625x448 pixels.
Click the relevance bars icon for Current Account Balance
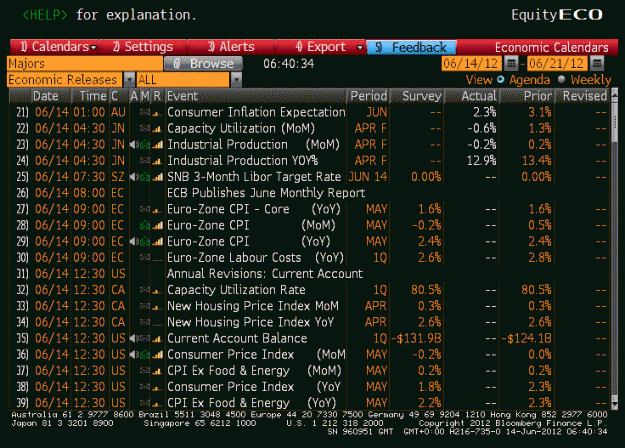tap(157, 339)
